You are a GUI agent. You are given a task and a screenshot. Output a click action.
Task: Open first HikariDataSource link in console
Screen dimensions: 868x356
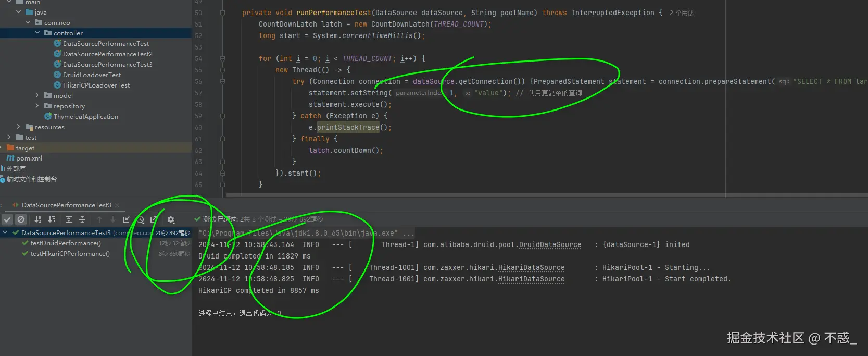pos(531,267)
